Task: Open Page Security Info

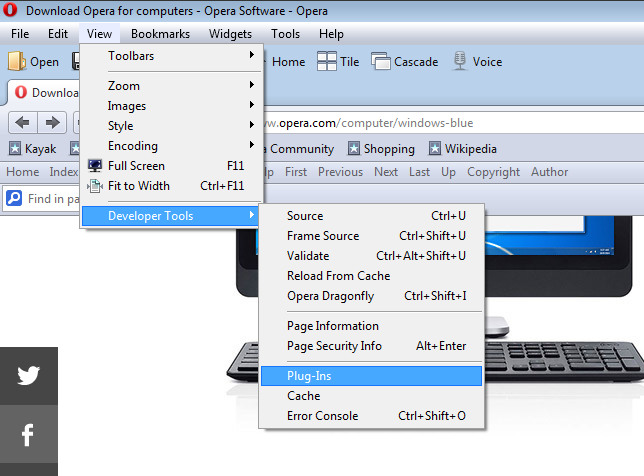Action: (x=371, y=346)
